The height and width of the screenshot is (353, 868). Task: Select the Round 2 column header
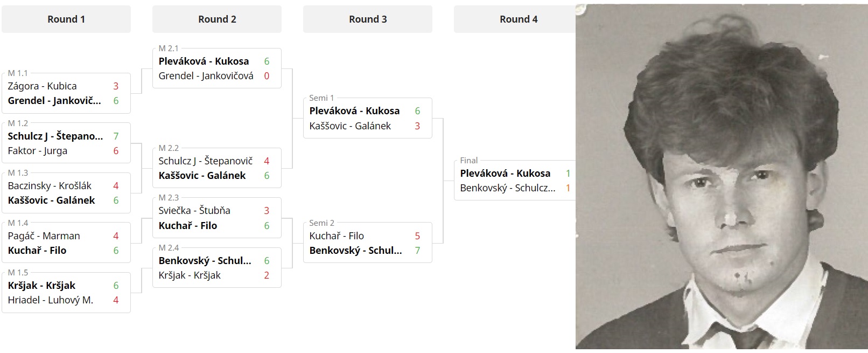(217, 19)
